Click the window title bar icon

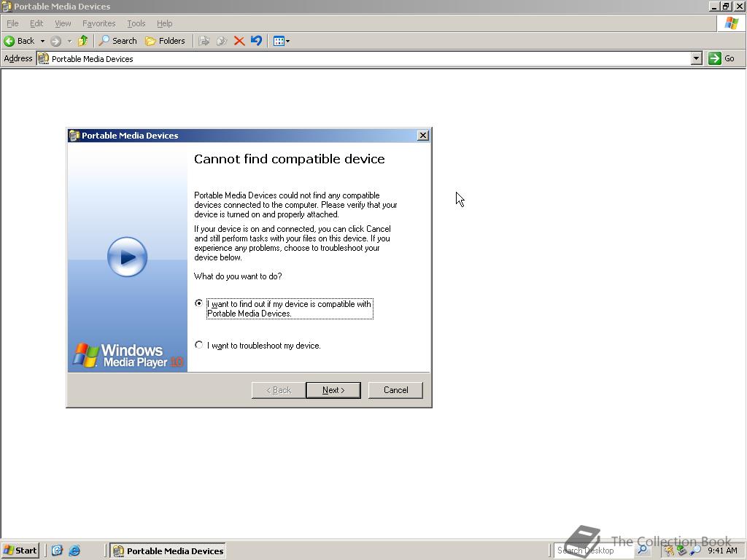(7, 6)
